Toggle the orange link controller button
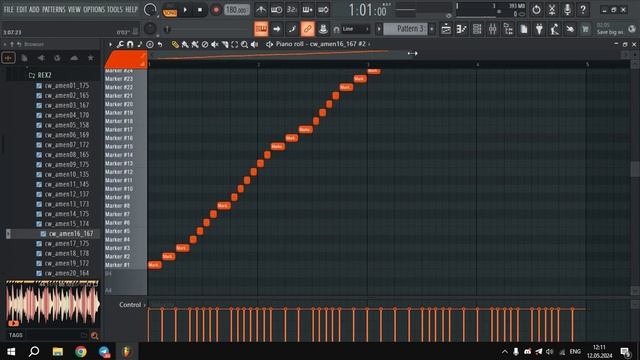 [x=307, y=29]
